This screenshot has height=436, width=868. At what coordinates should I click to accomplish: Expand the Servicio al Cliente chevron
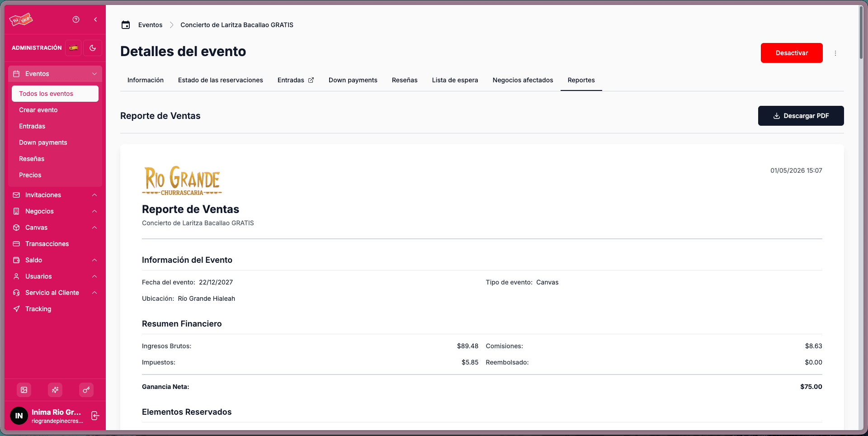[x=94, y=293]
